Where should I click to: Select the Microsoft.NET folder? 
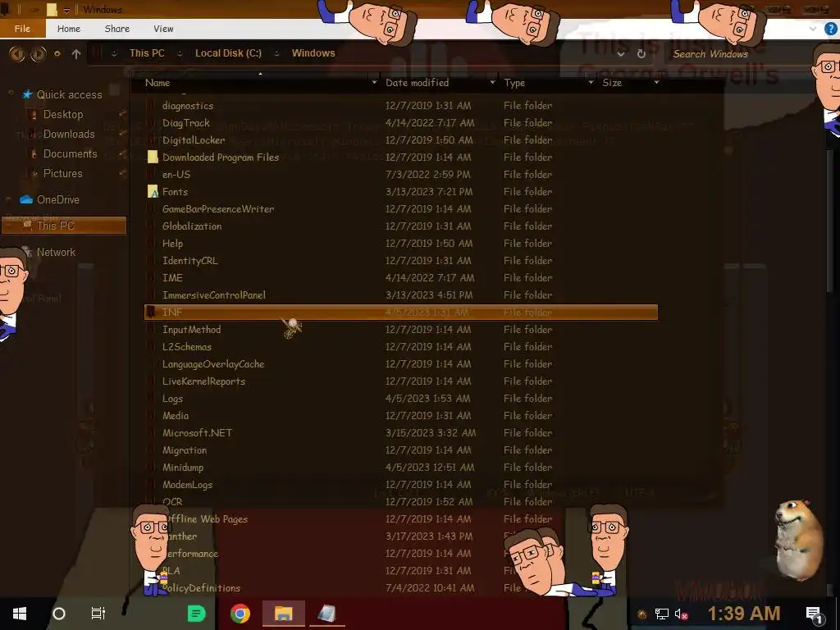pos(197,433)
